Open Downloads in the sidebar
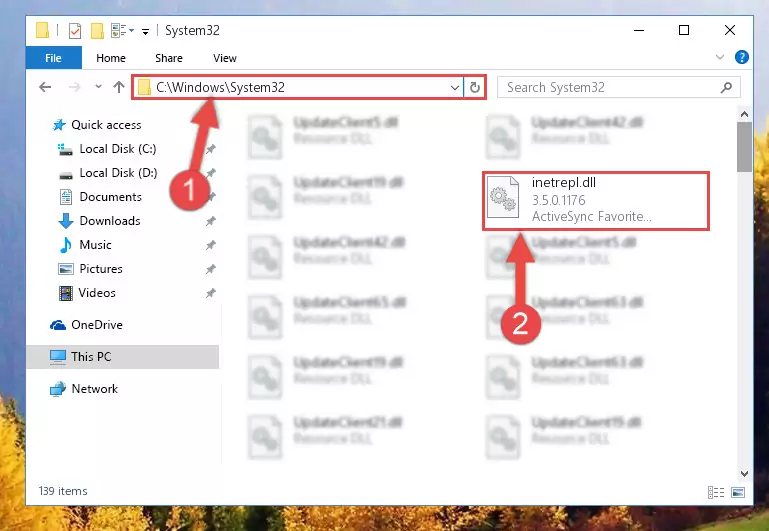Image resolution: width=769 pixels, height=531 pixels. tap(110, 221)
